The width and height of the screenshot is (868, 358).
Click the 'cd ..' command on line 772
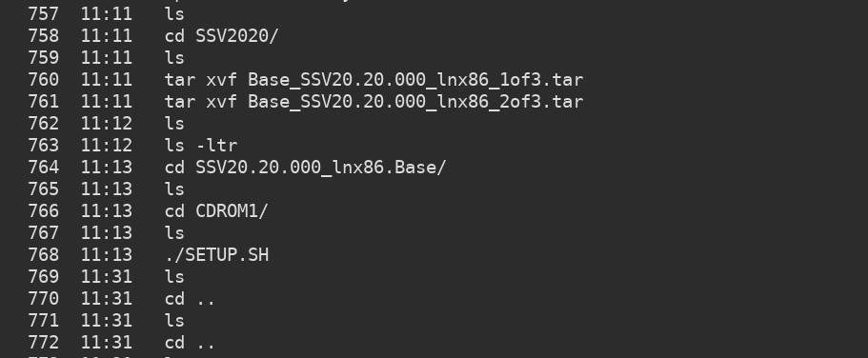click(190, 343)
